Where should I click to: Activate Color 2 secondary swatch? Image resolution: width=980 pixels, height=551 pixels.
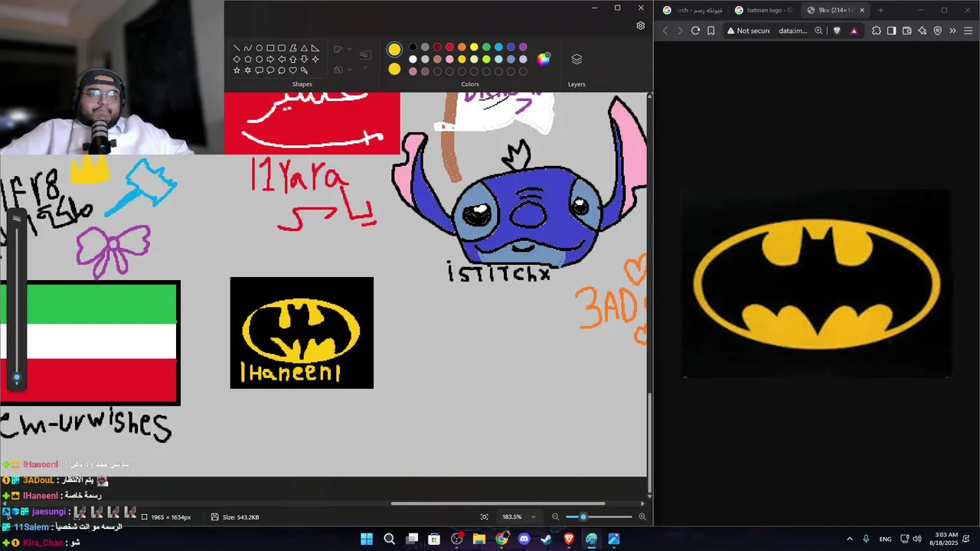pyautogui.click(x=394, y=70)
